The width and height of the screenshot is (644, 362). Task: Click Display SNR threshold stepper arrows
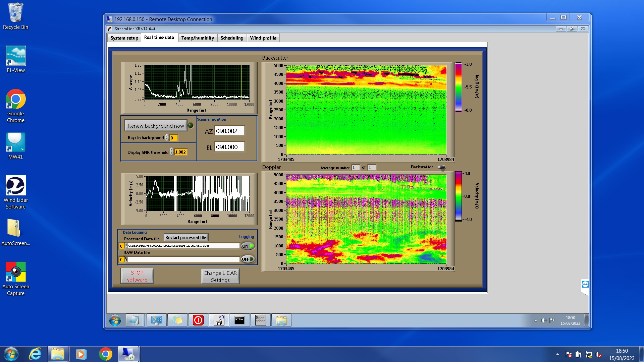click(172, 152)
